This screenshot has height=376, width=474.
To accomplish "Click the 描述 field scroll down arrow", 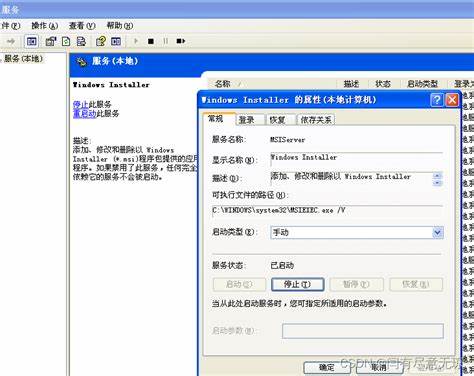I will pos(437,183).
